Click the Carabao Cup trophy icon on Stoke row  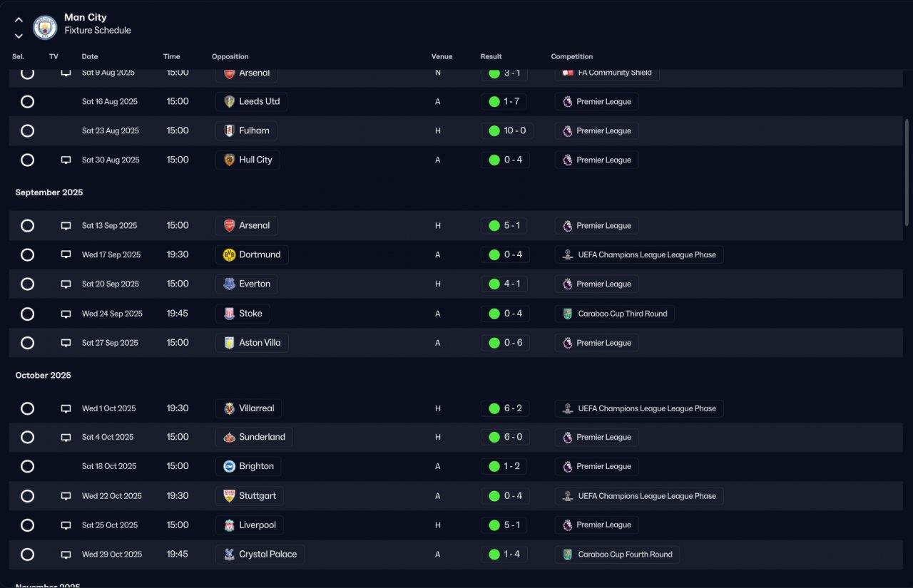coord(567,314)
